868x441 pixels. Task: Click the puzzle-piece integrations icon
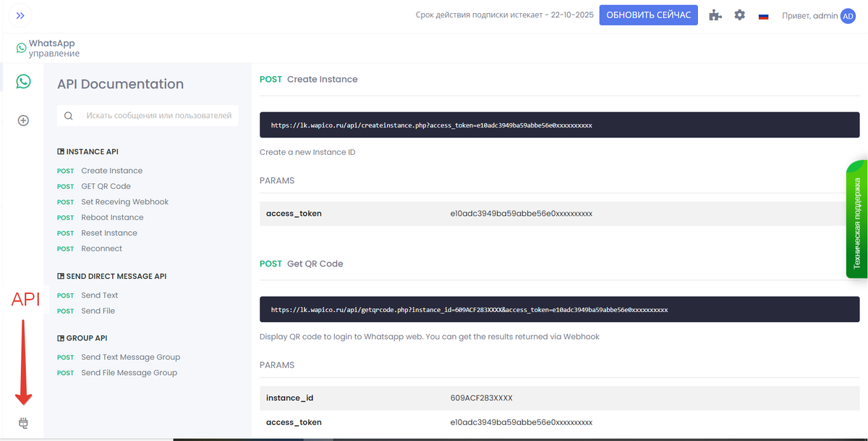click(x=715, y=14)
